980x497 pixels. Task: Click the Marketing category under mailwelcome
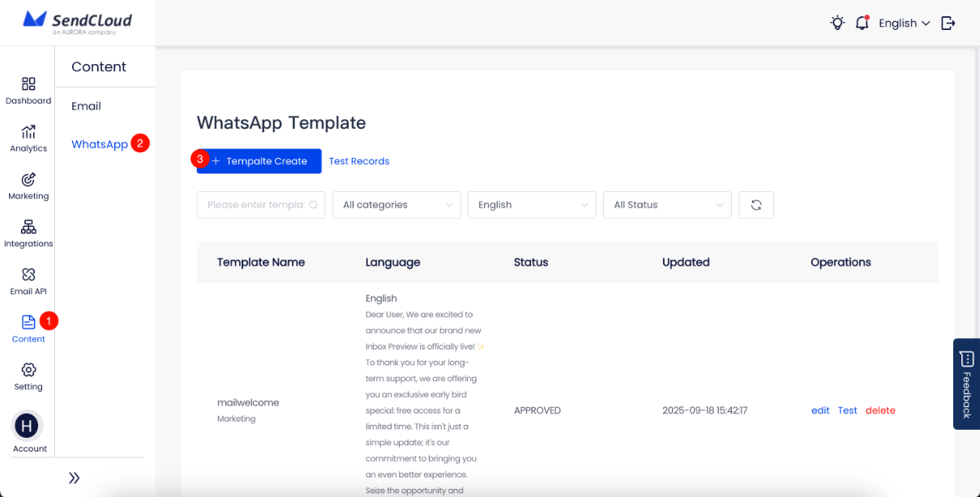click(236, 419)
